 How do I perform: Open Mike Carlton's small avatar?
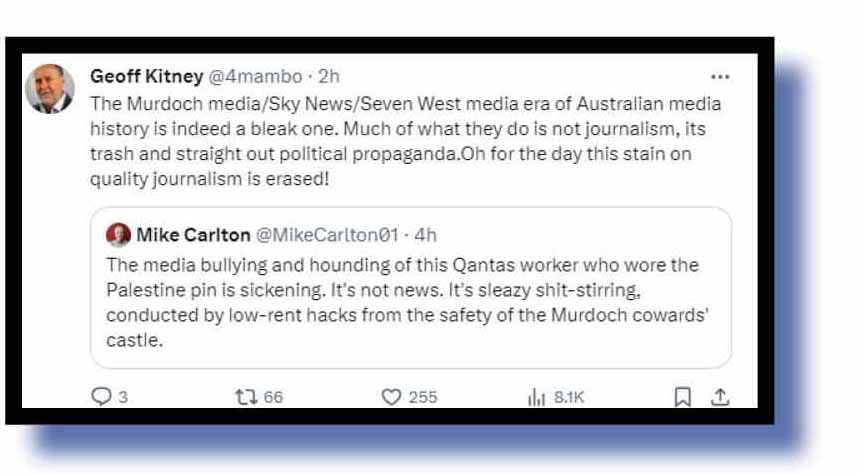[x=118, y=236]
